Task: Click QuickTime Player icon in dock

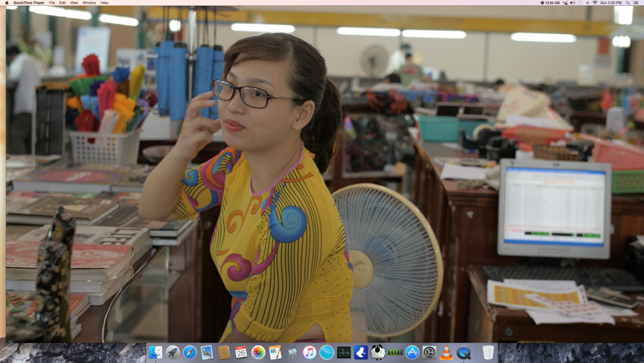Action: 464,352
